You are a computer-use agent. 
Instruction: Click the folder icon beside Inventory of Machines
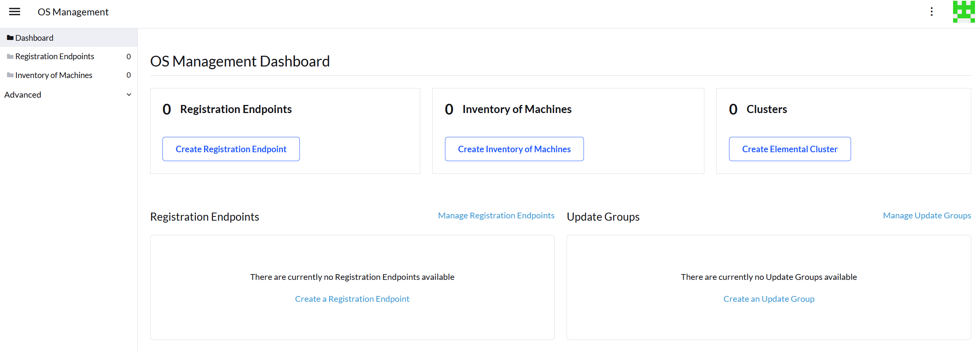coord(10,75)
